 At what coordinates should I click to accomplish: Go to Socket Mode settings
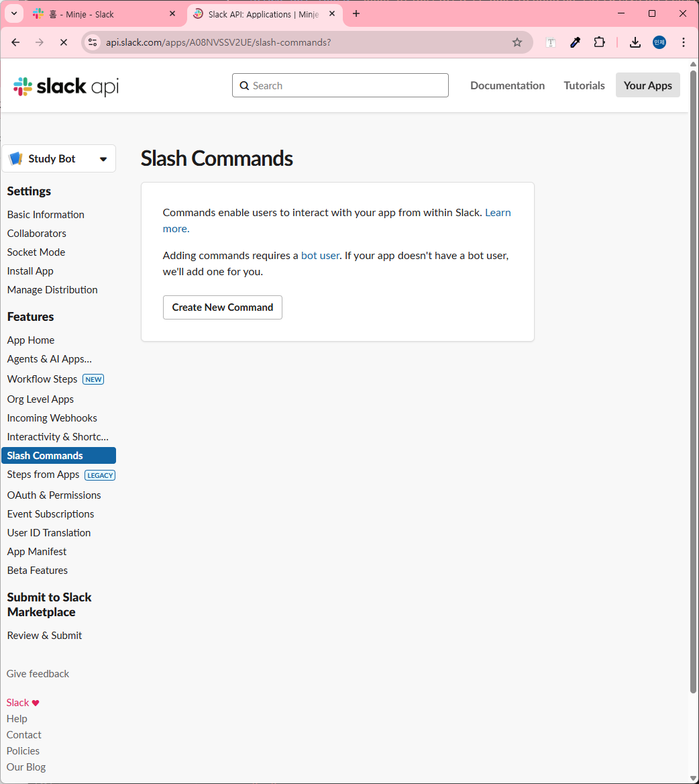tap(36, 252)
